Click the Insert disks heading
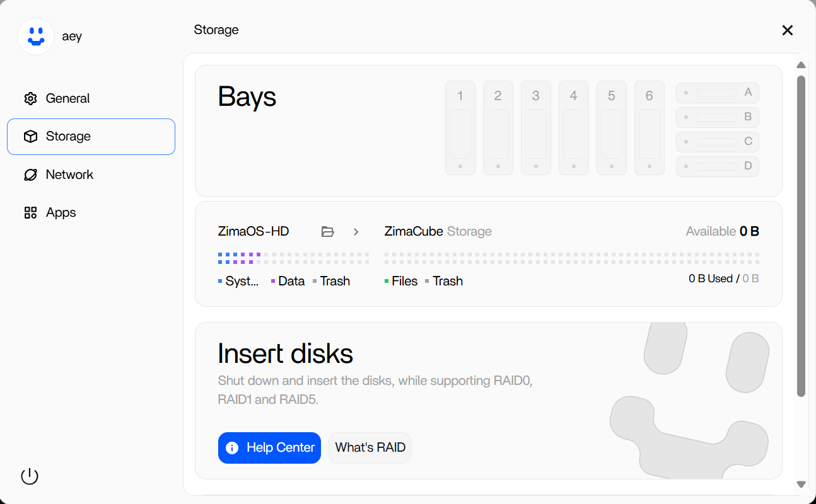This screenshot has height=504, width=816. 285,353
